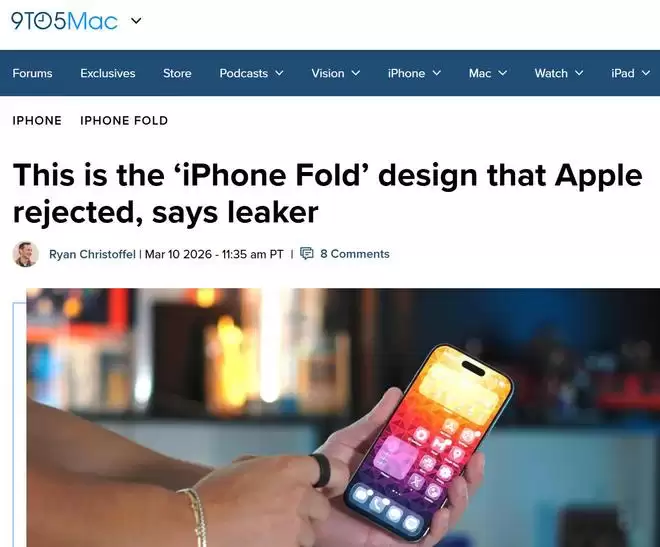
Task: Open the iPhone navigation menu
Action: (x=407, y=73)
